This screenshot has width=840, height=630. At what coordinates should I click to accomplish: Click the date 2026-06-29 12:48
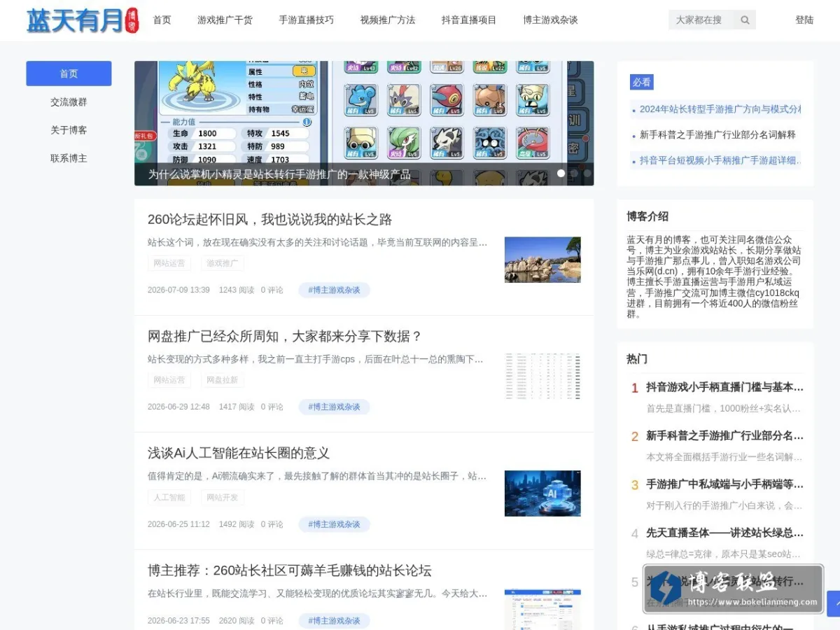tap(178, 407)
